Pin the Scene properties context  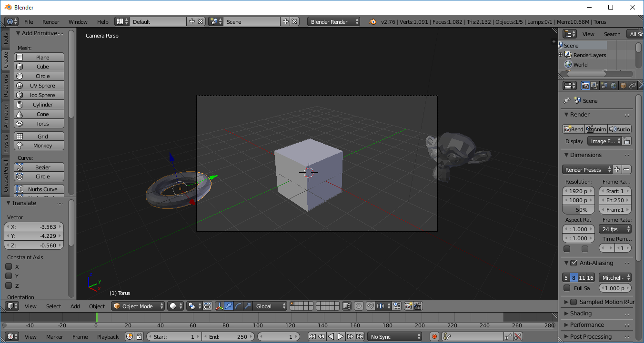click(x=566, y=101)
